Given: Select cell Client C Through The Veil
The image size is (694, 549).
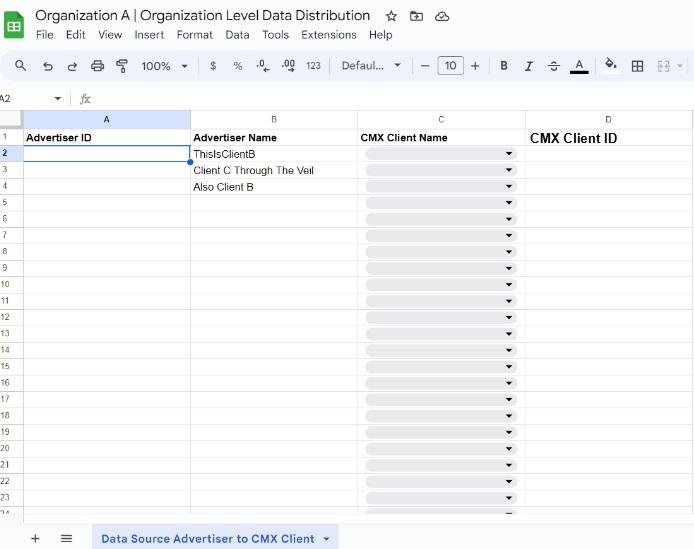Looking at the screenshot, I should click(x=274, y=170).
